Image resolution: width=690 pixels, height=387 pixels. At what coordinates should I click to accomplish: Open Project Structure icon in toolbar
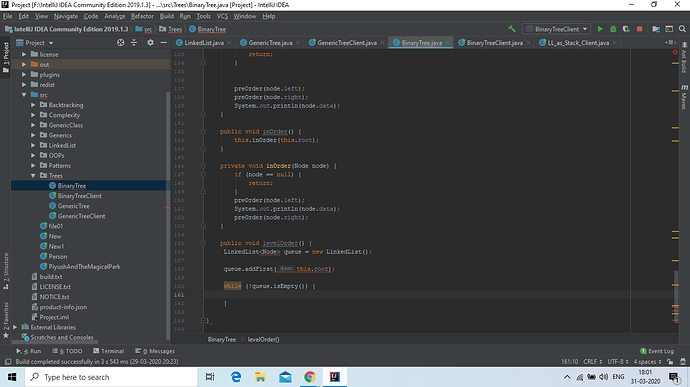coord(656,29)
